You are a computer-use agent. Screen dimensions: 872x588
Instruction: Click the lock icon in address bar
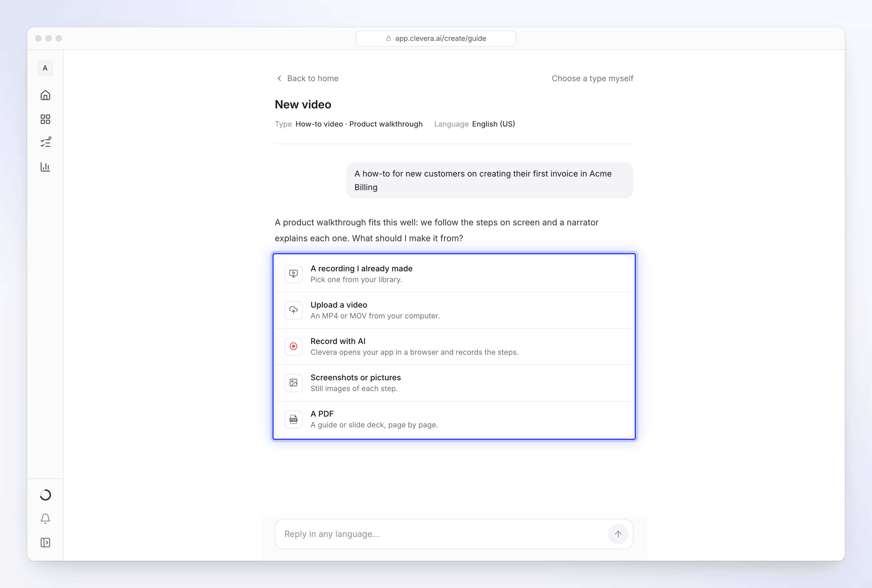pyautogui.click(x=389, y=38)
